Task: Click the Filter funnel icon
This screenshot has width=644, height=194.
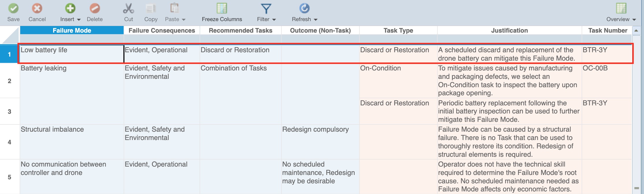Action: coord(266,8)
